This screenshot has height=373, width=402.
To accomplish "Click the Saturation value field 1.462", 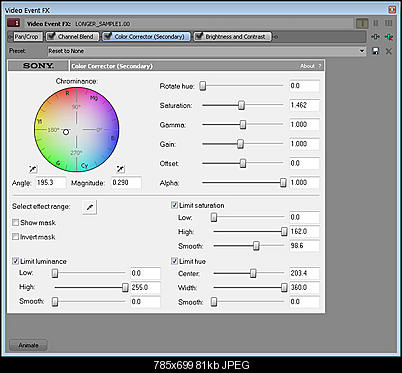I will click(x=304, y=105).
